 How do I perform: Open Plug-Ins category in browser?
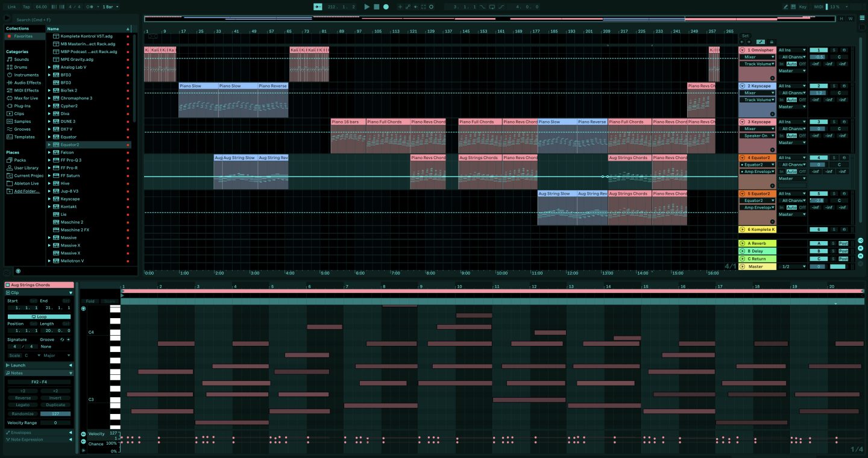[x=22, y=105]
